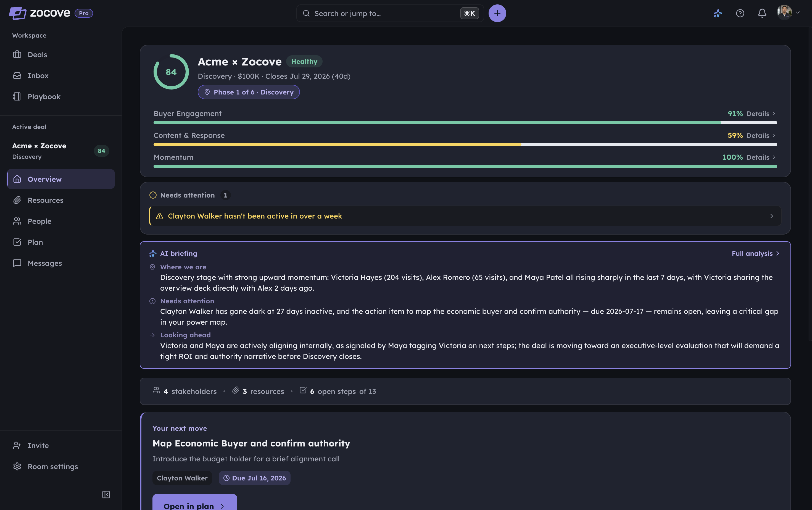The height and width of the screenshot is (510, 812).
Task: Click the Content & Response progress bar
Action: point(465,145)
